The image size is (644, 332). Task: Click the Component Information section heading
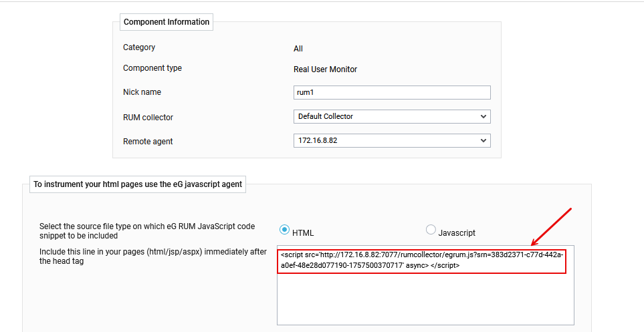click(x=167, y=22)
